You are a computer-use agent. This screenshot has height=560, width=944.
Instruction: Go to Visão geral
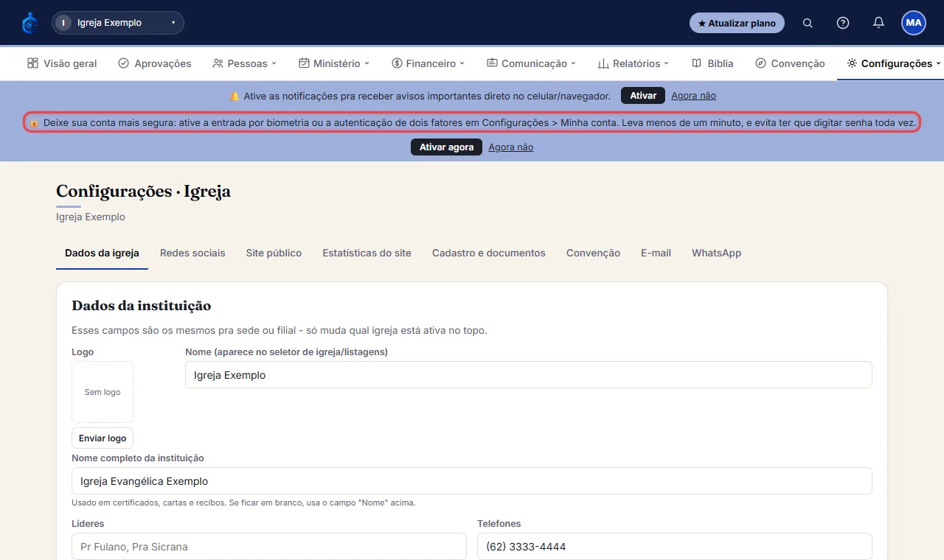[x=62, y=63]
